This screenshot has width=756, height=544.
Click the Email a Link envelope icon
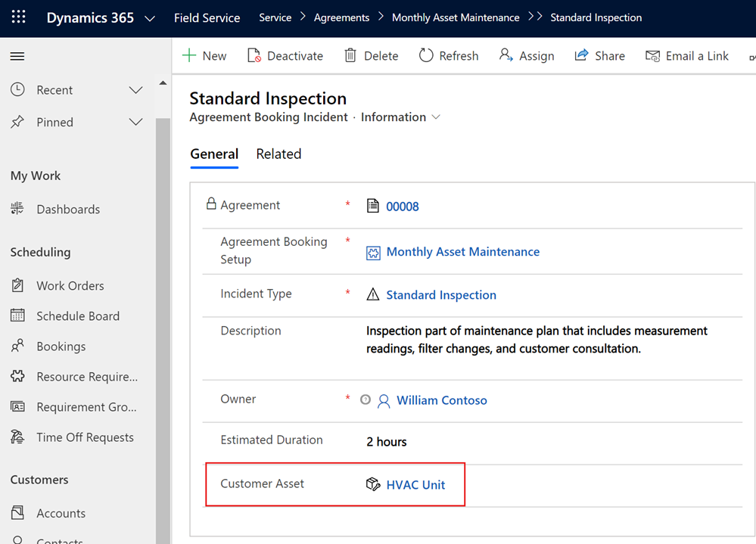click(x=653, y=56)
